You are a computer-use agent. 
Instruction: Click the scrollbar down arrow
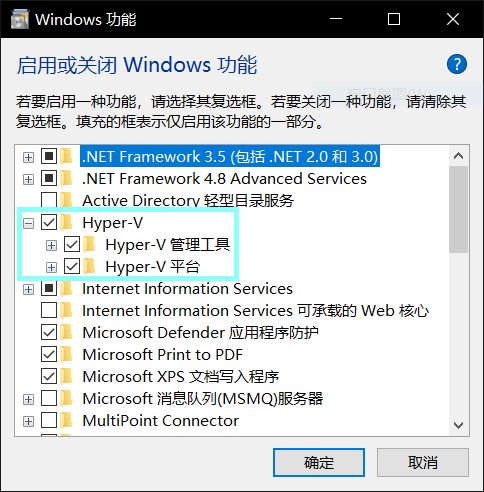tap(458, 425)
